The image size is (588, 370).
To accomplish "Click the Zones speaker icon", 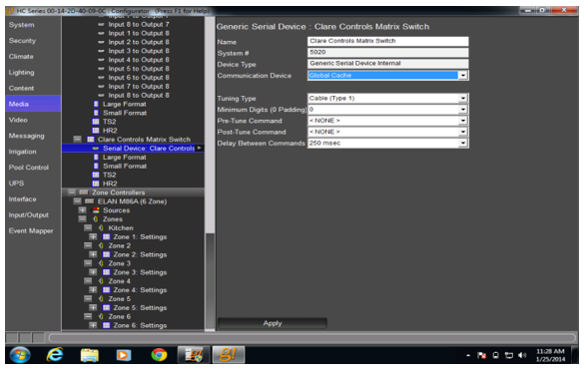I will [96, 219].
